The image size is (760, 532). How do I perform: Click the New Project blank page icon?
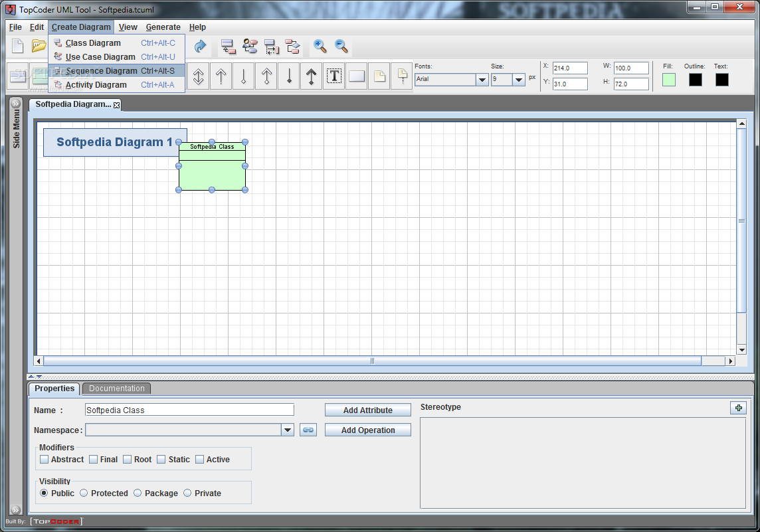tap(17, 46)
